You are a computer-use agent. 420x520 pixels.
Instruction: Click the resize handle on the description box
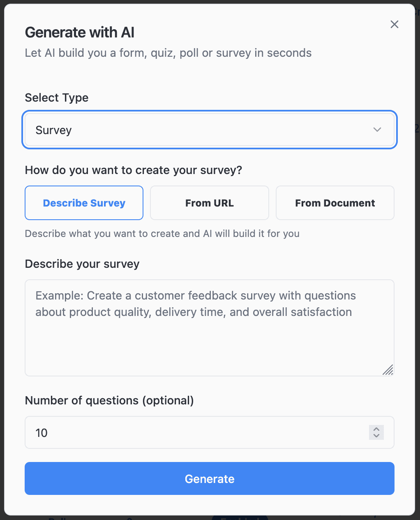coord(388,371)
